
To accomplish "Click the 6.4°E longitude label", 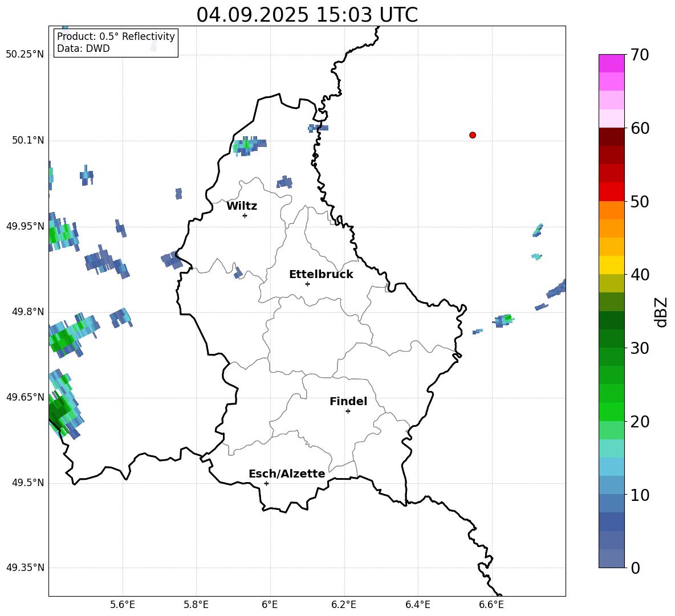I will tap(417, 605).
